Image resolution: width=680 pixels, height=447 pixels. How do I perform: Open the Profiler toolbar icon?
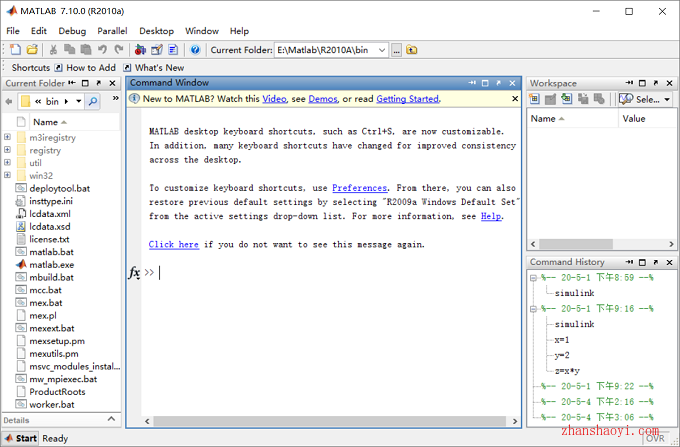tap(173, 50)
